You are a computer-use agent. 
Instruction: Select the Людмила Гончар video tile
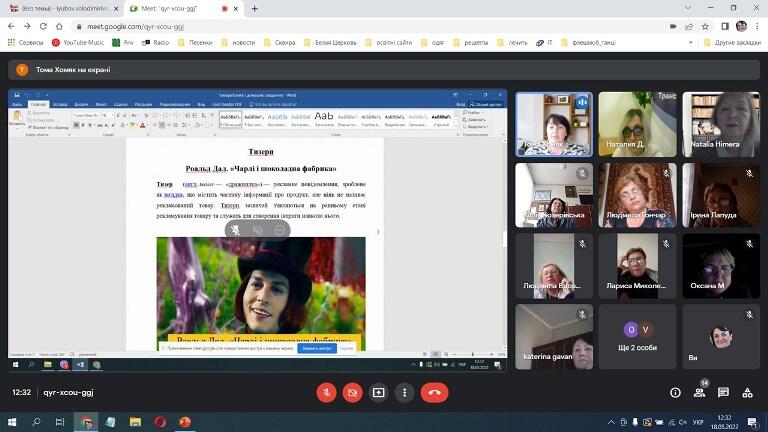(x=637, y=195)
